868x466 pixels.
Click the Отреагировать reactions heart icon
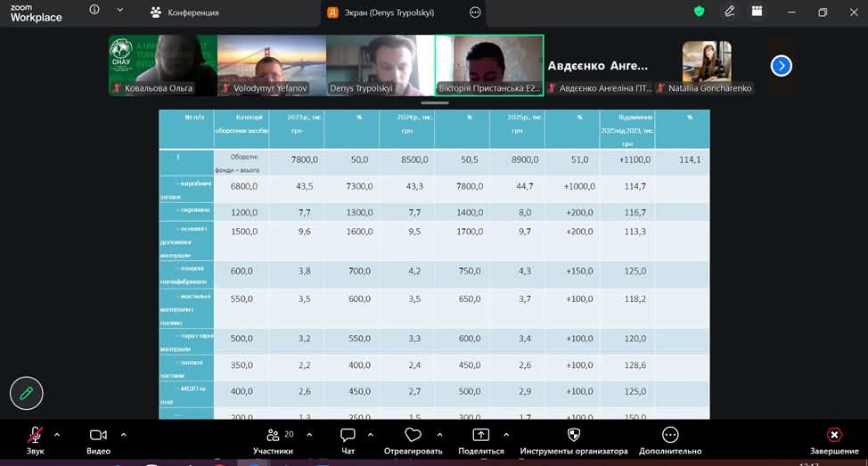point(413,436)
